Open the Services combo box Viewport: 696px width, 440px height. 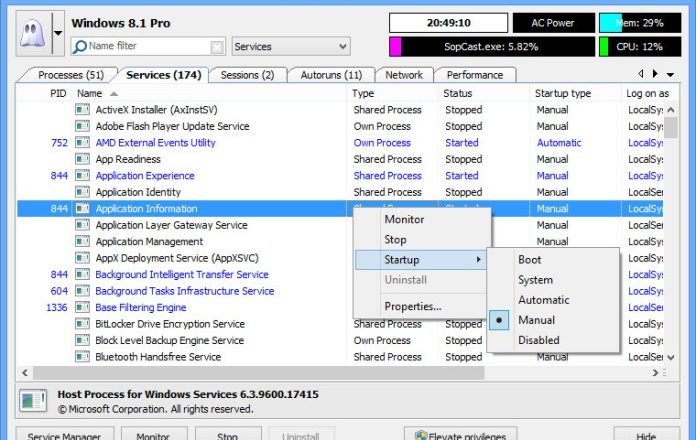point(291,46)
